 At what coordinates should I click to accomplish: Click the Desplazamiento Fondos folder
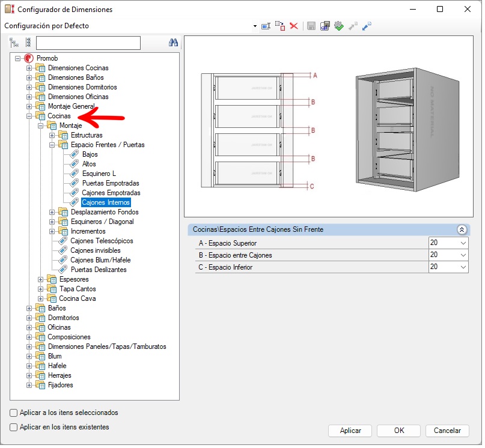pyautogui.click(x=105, y=212)
